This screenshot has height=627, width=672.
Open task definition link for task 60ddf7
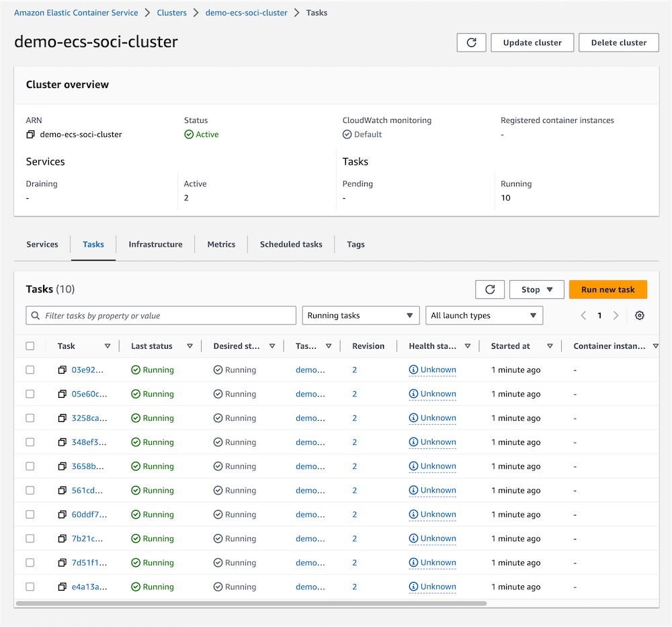point(310,514)
